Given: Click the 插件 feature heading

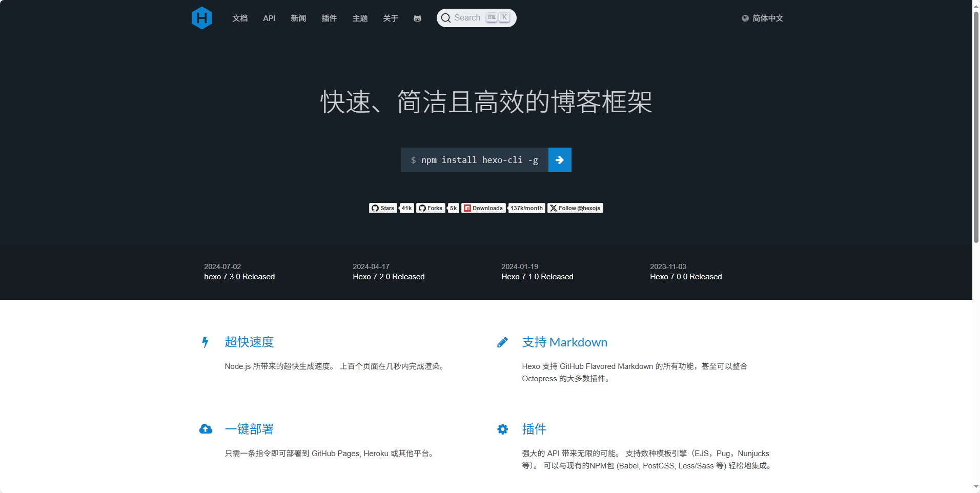Looking at the screenshot, I should point(534,429).
